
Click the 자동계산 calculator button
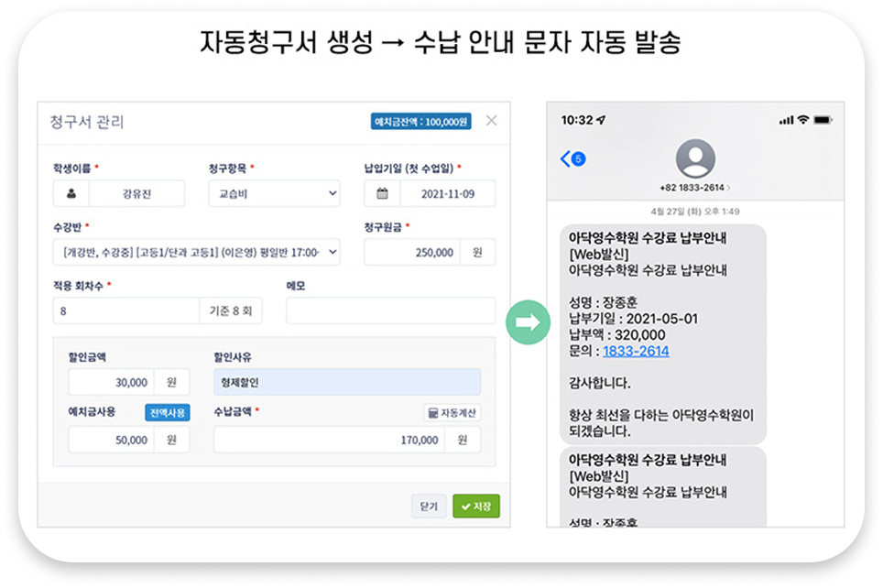point(452,413)
